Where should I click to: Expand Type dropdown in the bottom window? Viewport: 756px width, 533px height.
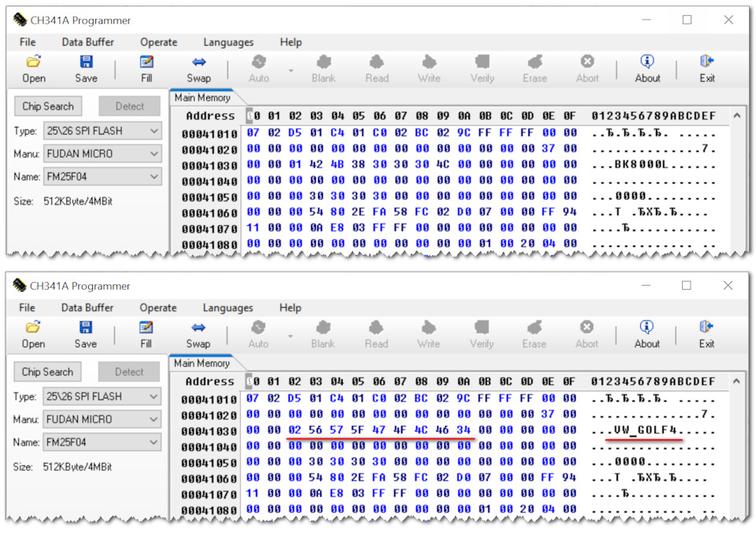(x=154, y=396)
